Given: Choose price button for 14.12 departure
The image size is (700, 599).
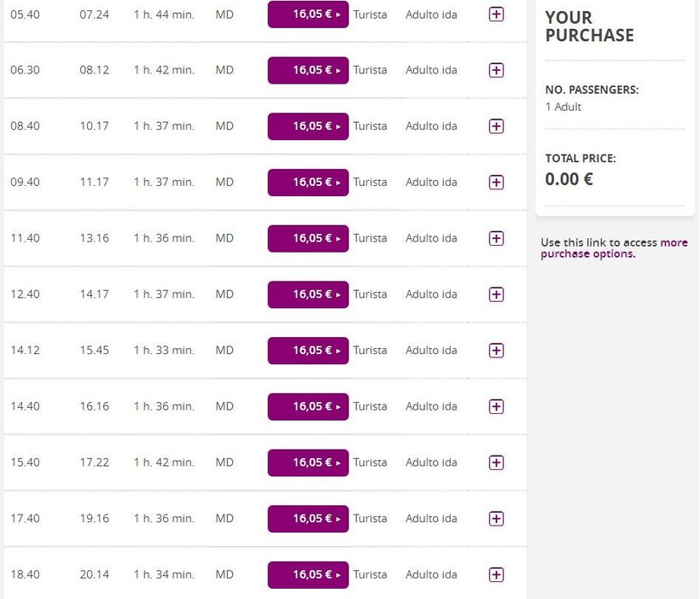Looking at the screenshot, I should tap(308, 351).
